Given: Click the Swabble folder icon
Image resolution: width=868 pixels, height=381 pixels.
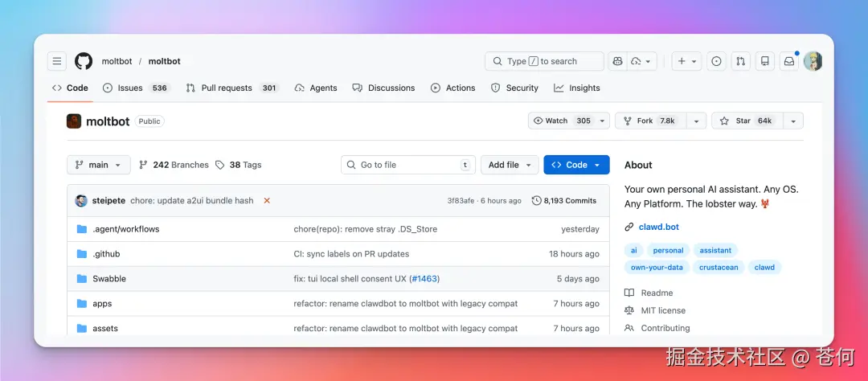Looking at the screenshot, I should click(82, 279).
